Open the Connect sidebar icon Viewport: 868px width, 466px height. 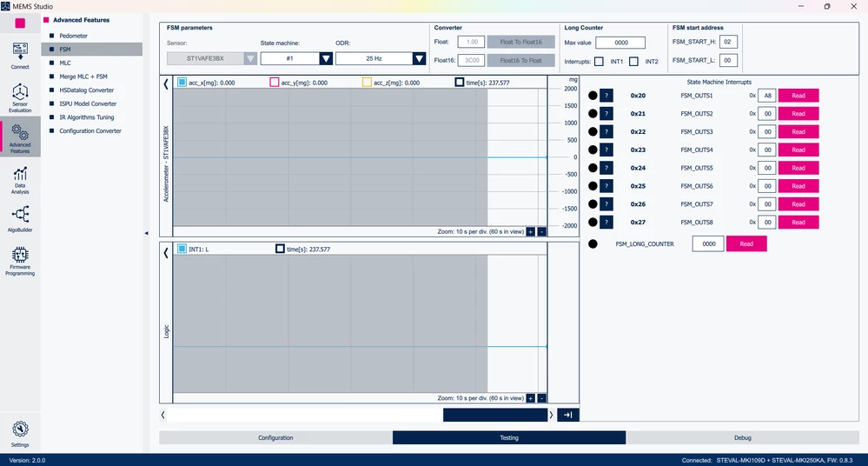(20, 56)
